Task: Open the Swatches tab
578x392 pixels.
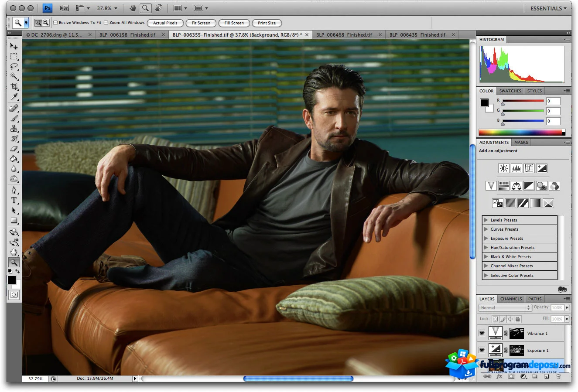Action: point(510,91)
